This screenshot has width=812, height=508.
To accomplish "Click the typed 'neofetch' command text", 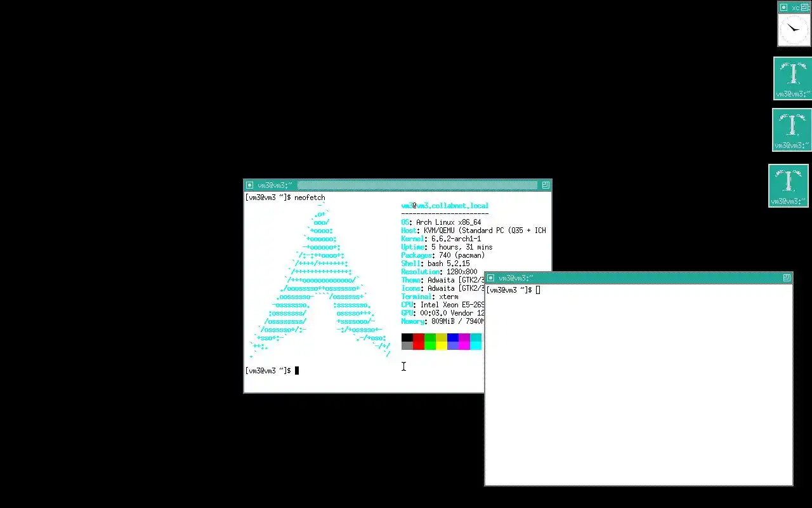I will click(310, 197).
